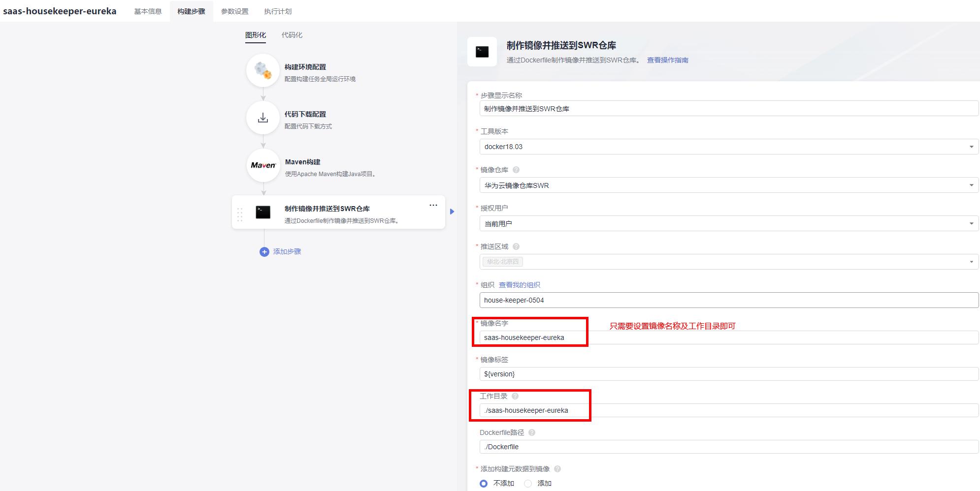Select the 添加 radio option
This screenshot has width=980, height=491.
pyautogui.click(x=528, y=484)
